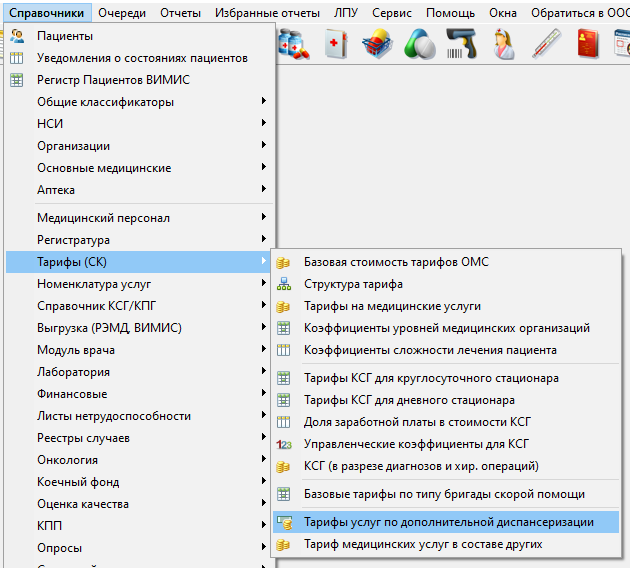Open Базовая стоимость тарифов ОМС
Screen dimensions: 630x568
396,262
